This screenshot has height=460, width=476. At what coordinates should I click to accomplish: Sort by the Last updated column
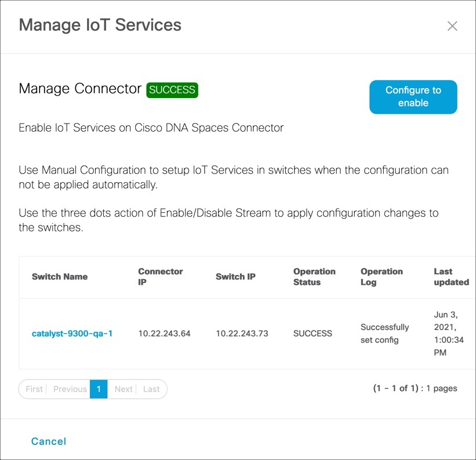coord(451,277)
